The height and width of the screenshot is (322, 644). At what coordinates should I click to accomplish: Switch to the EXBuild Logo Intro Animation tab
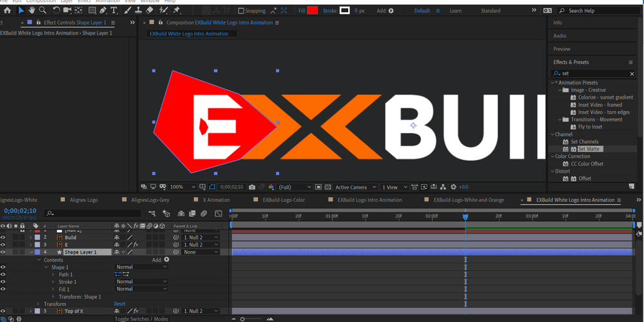[369, 200]
